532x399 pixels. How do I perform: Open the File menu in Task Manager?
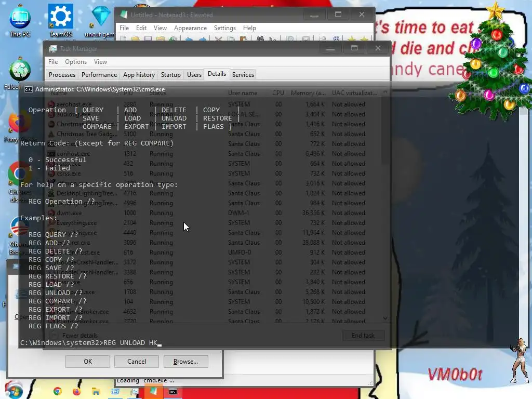(53, 62)
